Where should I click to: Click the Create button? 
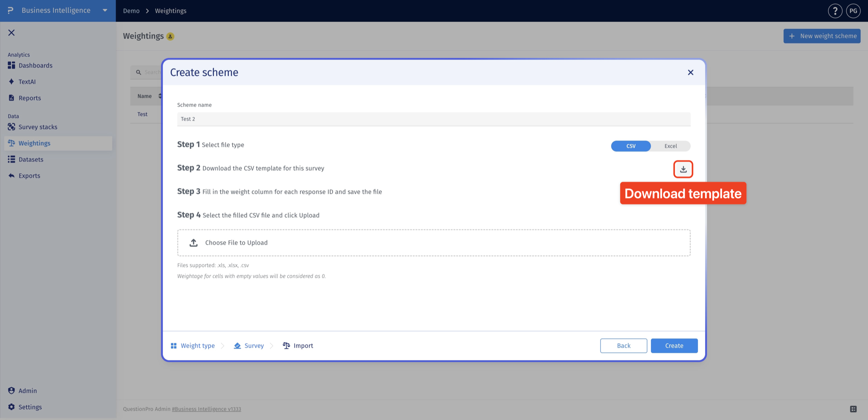click(x=674, y=345)
